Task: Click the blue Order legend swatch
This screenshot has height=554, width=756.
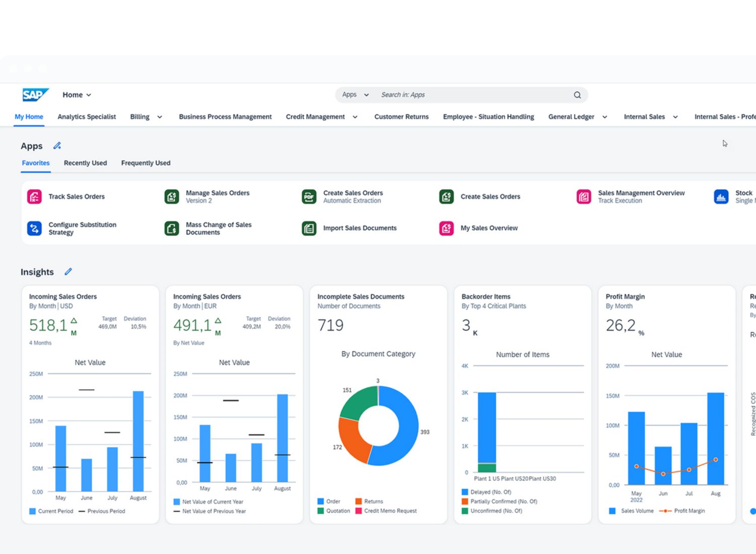Action: click(321, 502)
